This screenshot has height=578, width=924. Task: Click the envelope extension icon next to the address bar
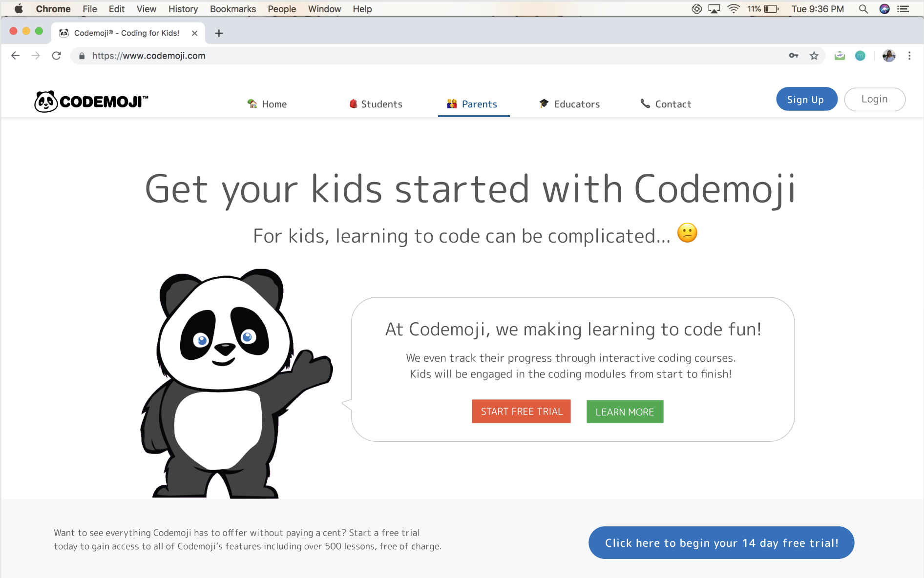840,55
